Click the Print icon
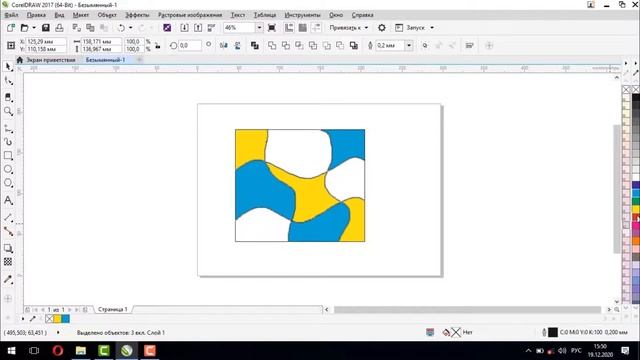Viewport: 640px width, 360px height. coord(59,28)
